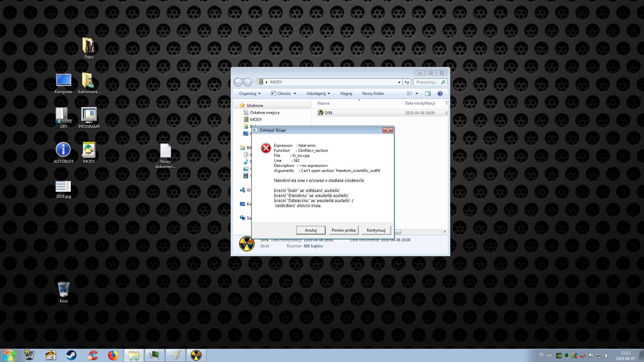Click Nowy folder in the Explorer toolbar
Viewport: 644px width, 362px height.
point(373,94)
